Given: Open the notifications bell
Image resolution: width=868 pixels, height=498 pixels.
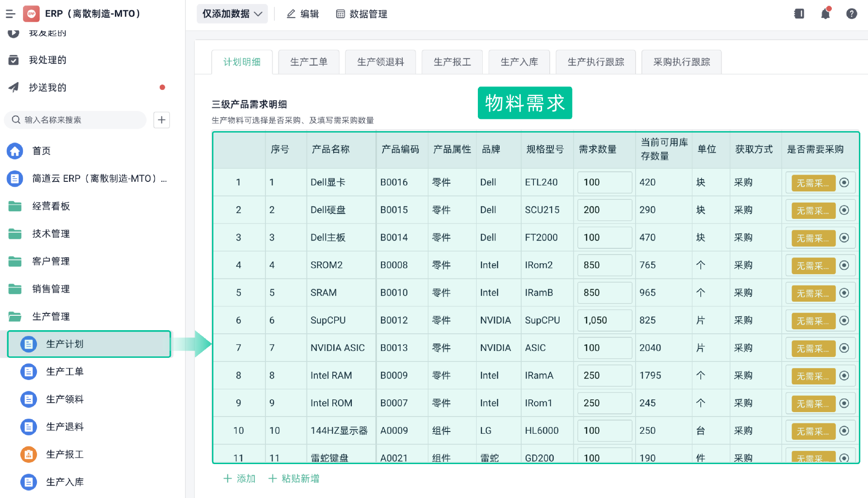Looking at the screenshot, I should pyautogui.click(x=825, y=14).
